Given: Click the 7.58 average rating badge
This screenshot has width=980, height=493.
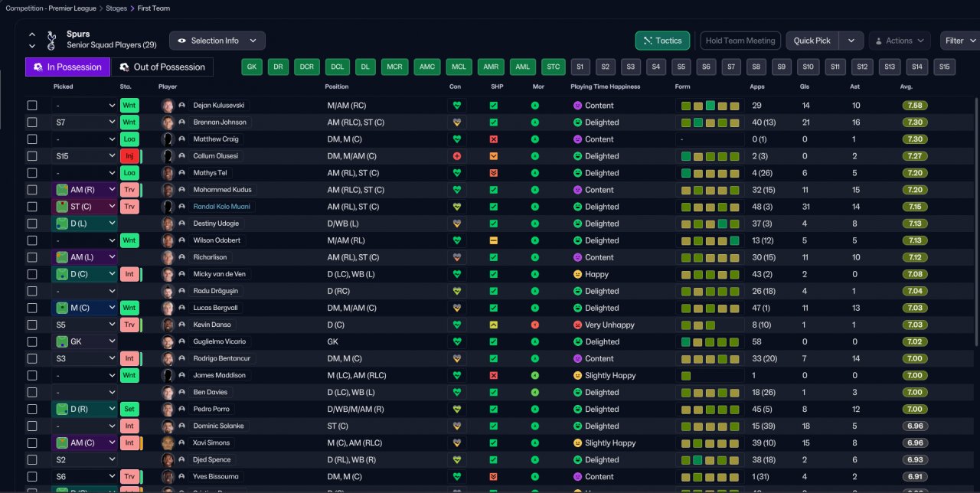Looking at the screenshot, I should tap(914, 106).
